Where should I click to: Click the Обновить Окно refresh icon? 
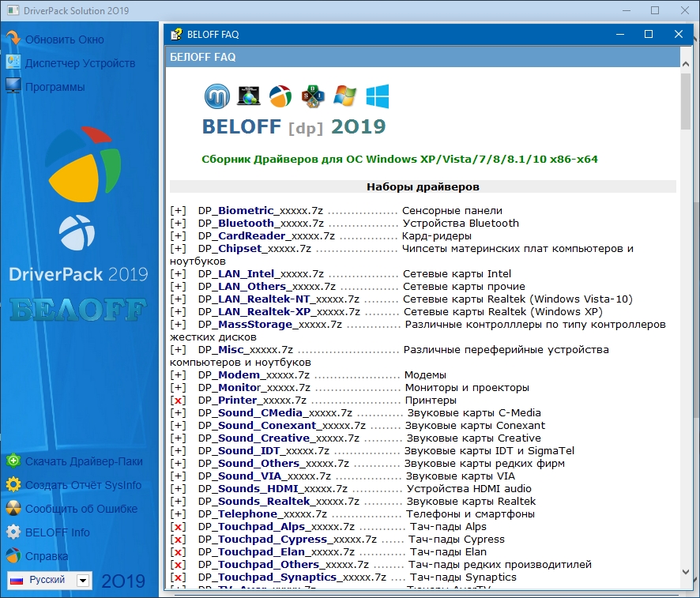[x=13, y=39]
